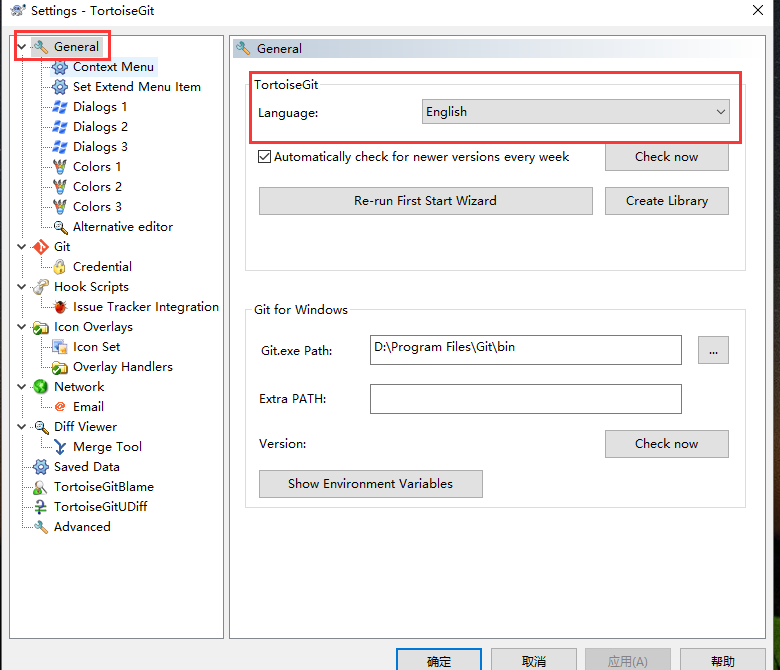This screenshot has width=780, height=670.
Task: Click the Colors 2 palette icon
Action: pyautogui.click(x=60, y=187)
